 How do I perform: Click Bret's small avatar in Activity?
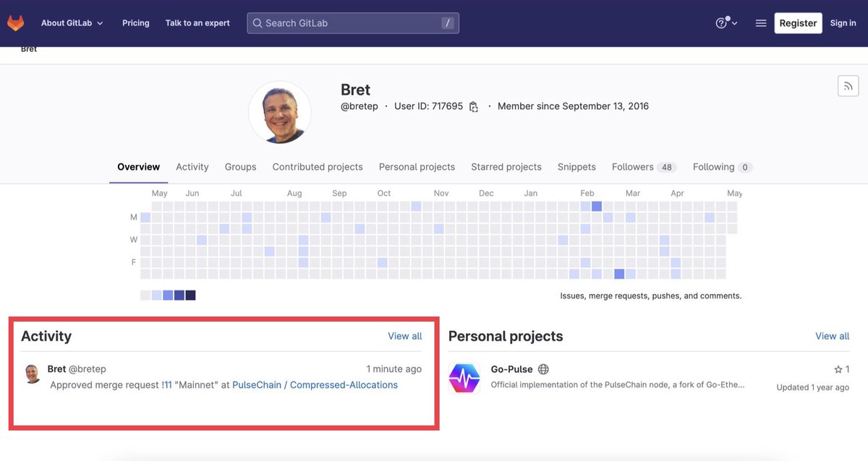(x=33, y=374)
